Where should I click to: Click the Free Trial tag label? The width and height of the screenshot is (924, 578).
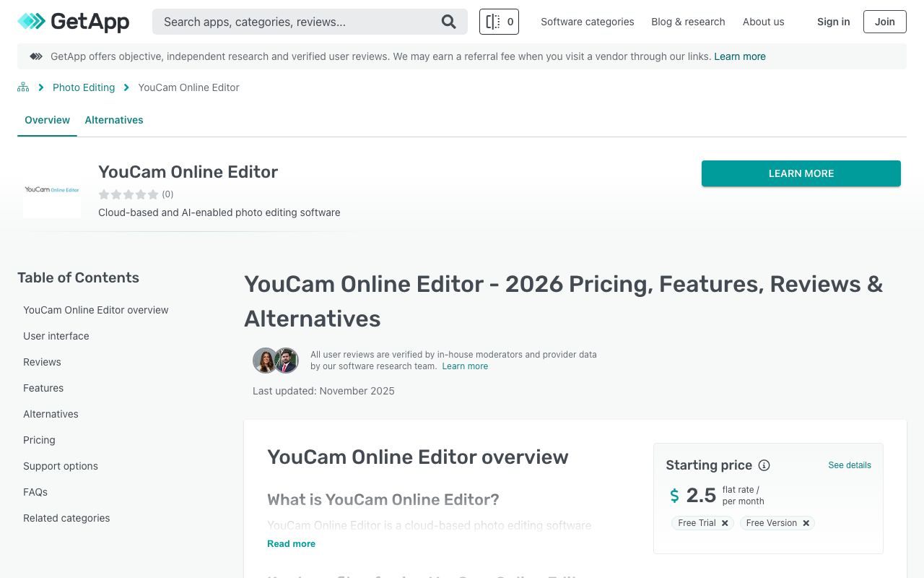[x=697, y=523]
